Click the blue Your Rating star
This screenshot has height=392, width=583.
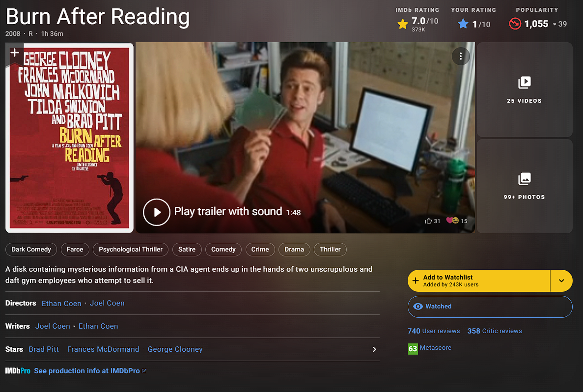click(463, 24)
